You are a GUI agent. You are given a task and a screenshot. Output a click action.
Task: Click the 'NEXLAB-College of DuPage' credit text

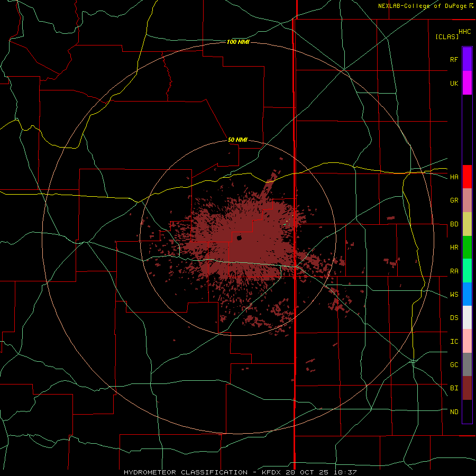[x=422, y=6]
